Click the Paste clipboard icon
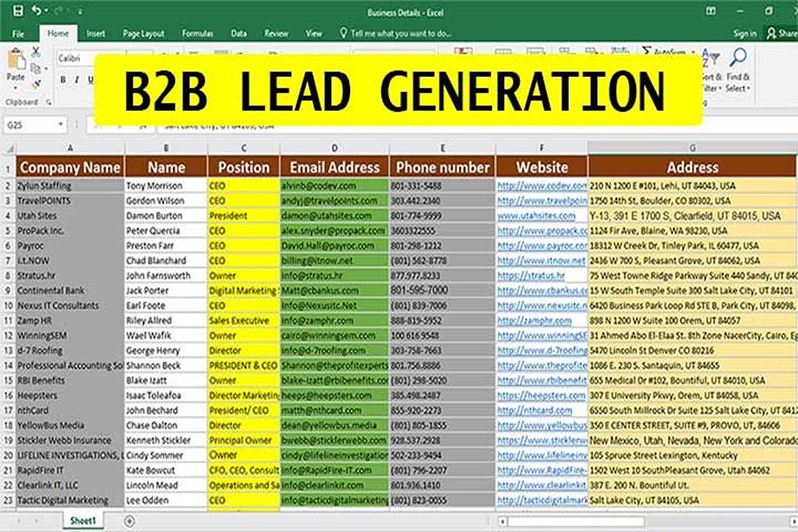Screen dimensions: 798x532 [x=16, y=64]
